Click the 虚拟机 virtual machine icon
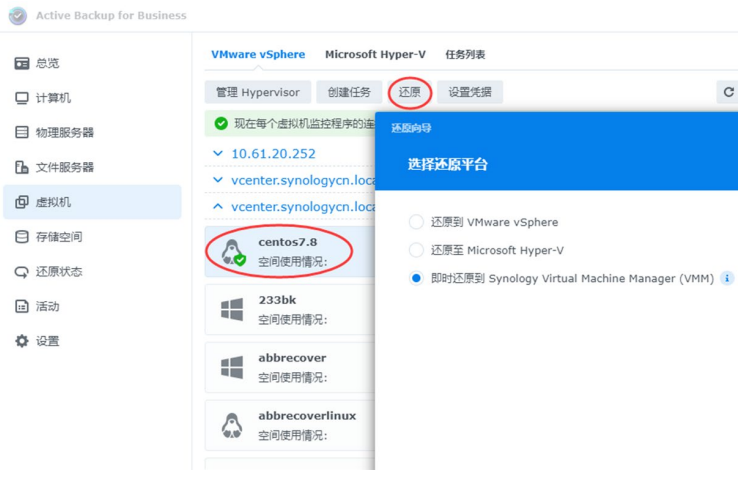The image size is (741, 494). [22, 202]
